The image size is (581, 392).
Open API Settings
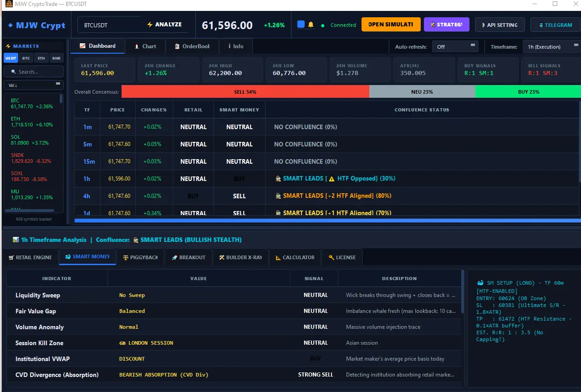[499, 25]
